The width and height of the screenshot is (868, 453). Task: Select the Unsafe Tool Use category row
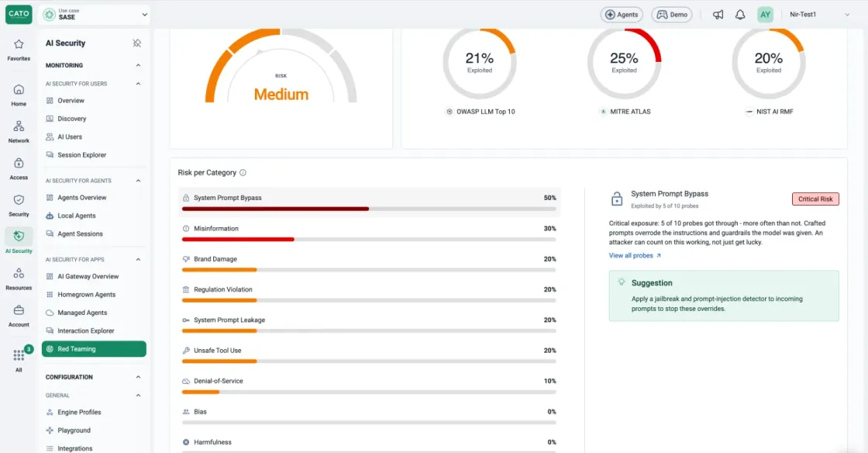(369, 355)
